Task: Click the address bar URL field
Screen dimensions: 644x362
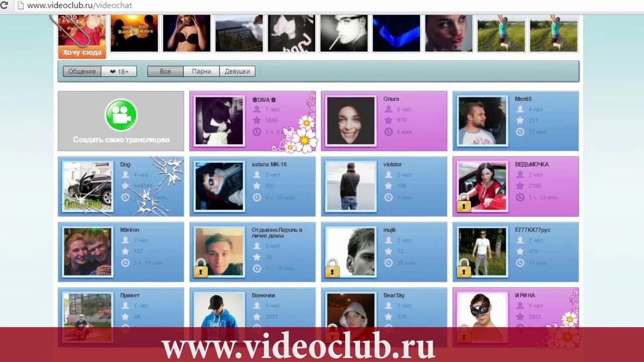Action: point(322,6)
